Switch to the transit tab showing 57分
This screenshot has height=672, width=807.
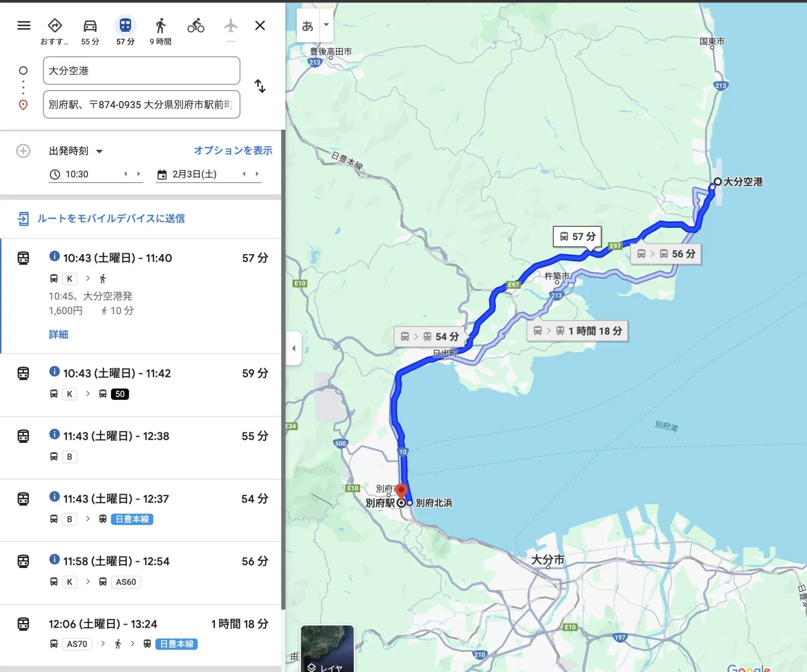coord(125,26)
